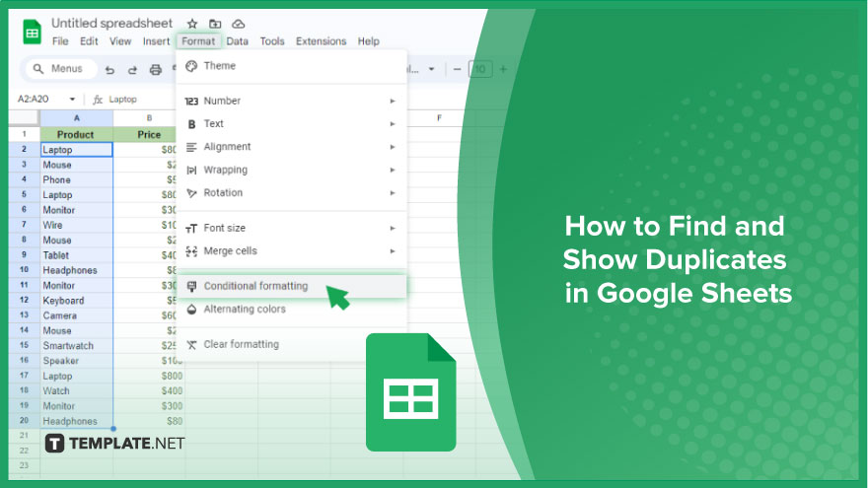
Task: Open the Edit menu
Action: pyautogui.click(x=89, y=41)
